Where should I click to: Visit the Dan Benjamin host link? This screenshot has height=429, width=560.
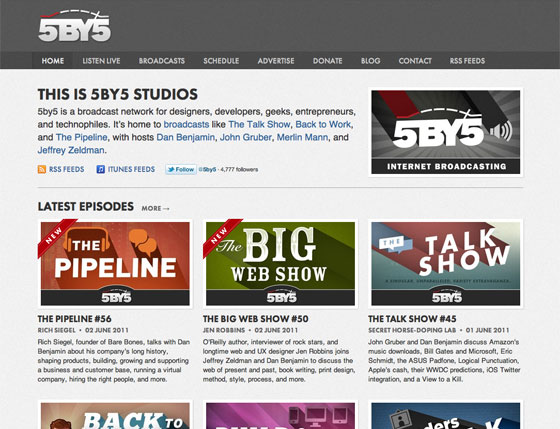[185, 137]
